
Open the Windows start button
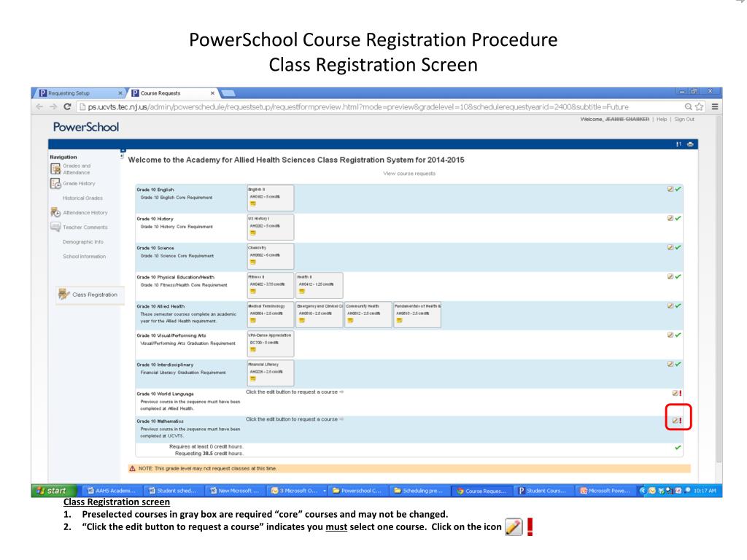click(54, 491)
